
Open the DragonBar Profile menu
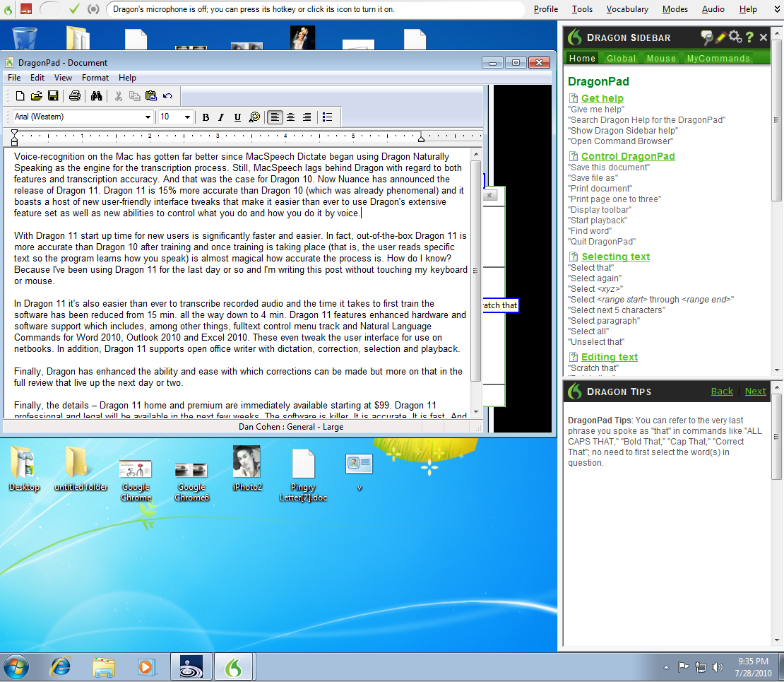coord(545,9)
